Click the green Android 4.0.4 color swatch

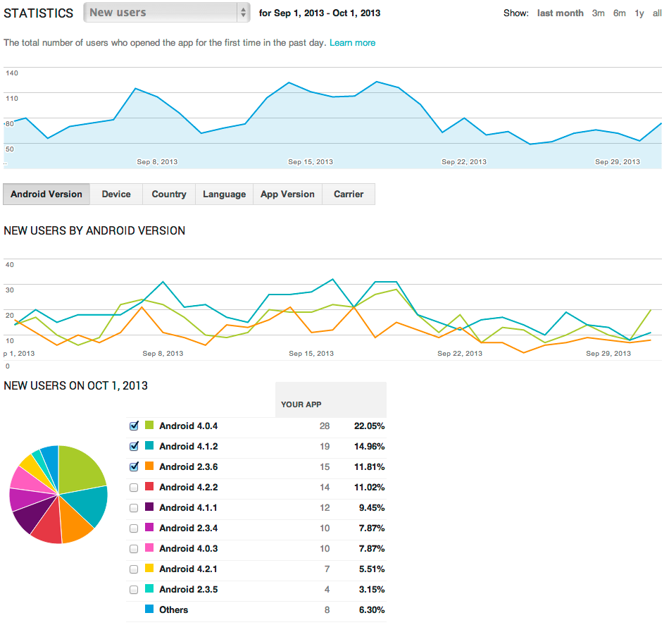149,426
